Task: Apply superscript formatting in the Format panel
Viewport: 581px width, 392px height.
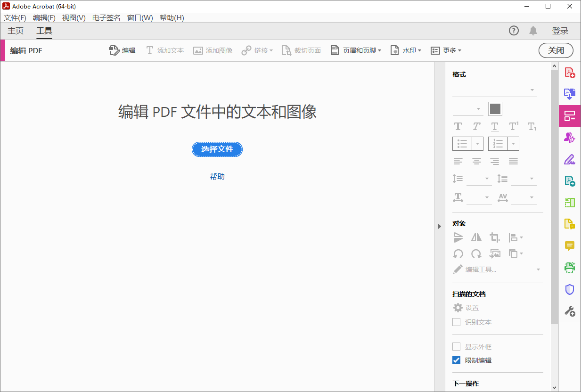Action: [513, 126]
